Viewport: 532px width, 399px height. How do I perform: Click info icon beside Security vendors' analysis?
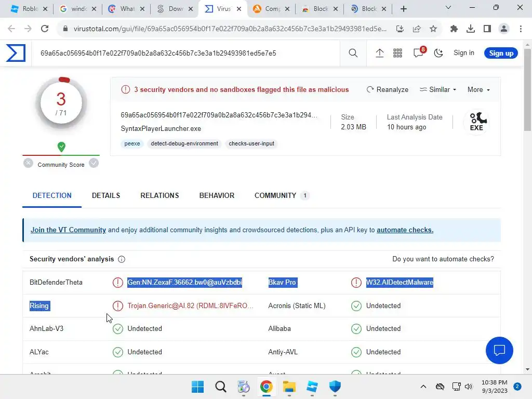(122, 259)
